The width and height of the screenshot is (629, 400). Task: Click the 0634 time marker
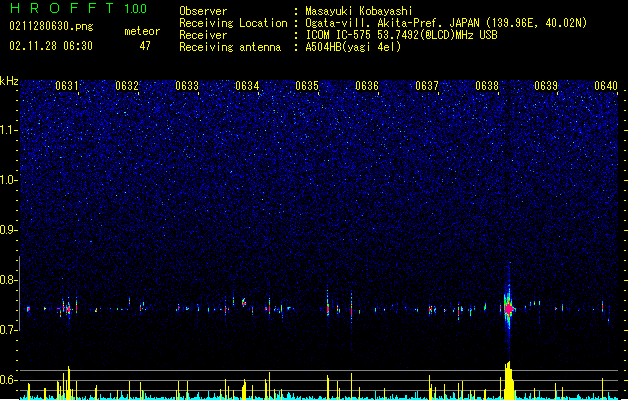click(247, 86)
